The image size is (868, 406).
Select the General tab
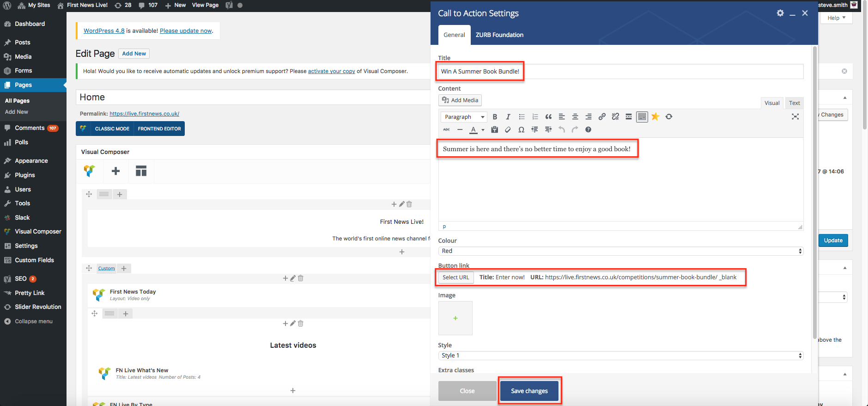coord(454,35)
